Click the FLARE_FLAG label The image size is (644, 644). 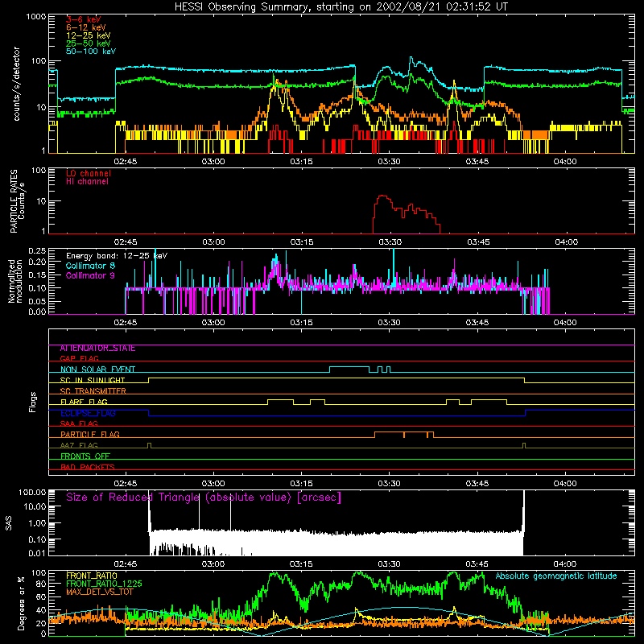pos(84,402)
